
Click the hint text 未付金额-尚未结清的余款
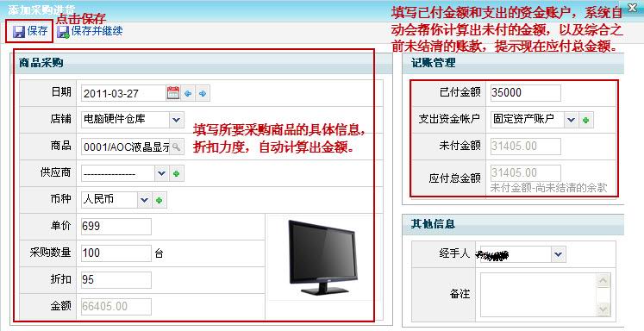(548, 188)
